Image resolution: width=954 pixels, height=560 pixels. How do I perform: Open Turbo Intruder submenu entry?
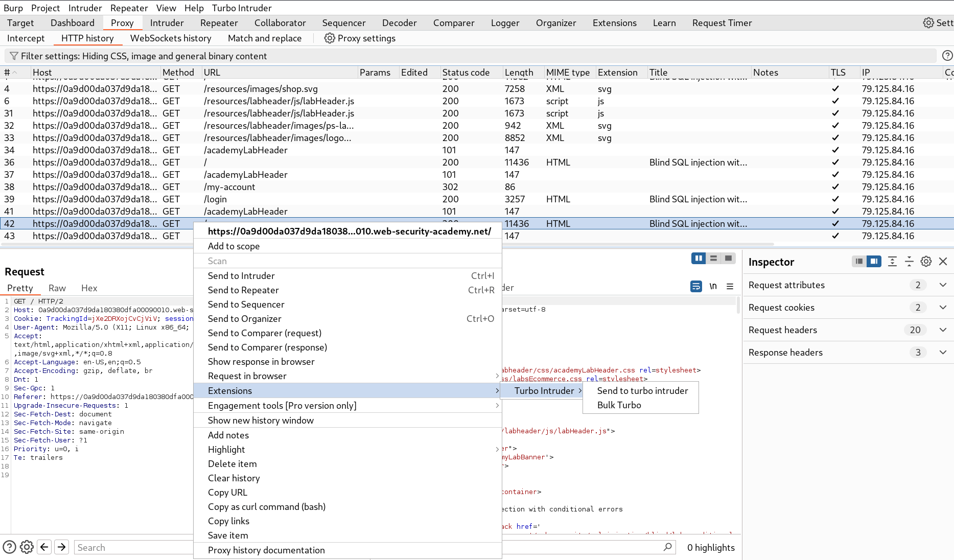click(543, 391)
